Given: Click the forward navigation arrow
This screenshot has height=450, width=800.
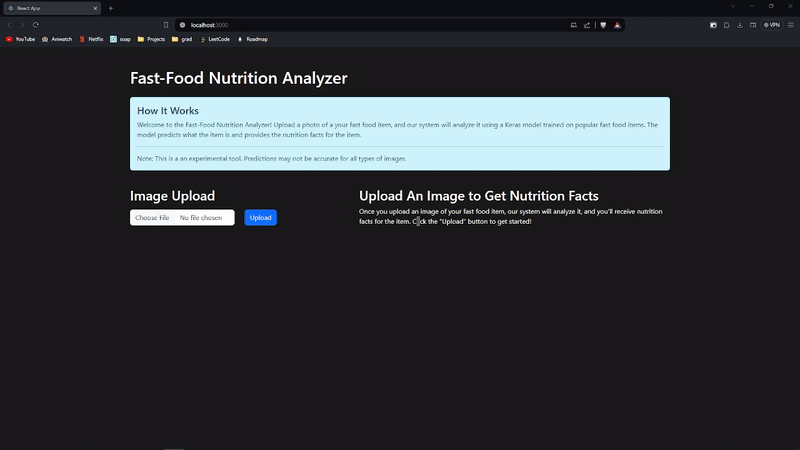Looking at the screenshot, I should (22, 25).
